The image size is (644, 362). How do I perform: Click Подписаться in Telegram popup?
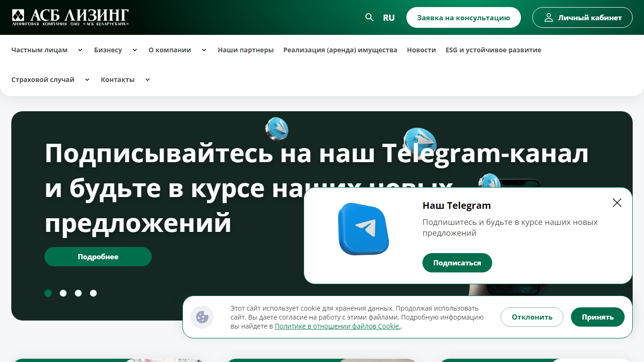click(x=457, y=263)
